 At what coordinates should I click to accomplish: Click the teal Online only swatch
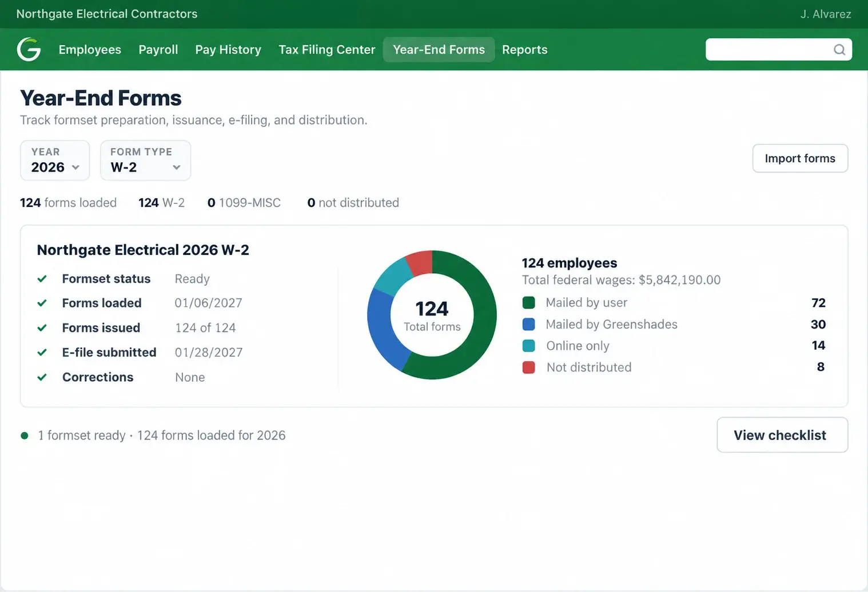point(529,346)
